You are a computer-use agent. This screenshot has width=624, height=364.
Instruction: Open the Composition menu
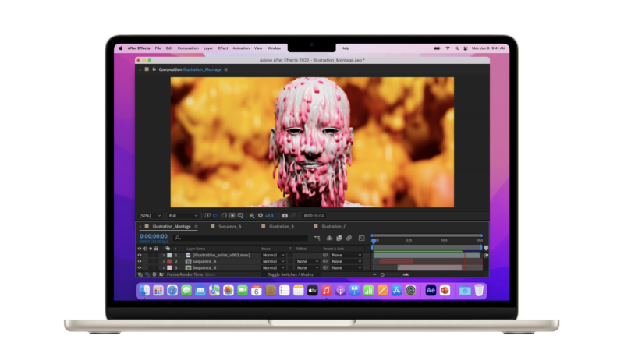188,48
